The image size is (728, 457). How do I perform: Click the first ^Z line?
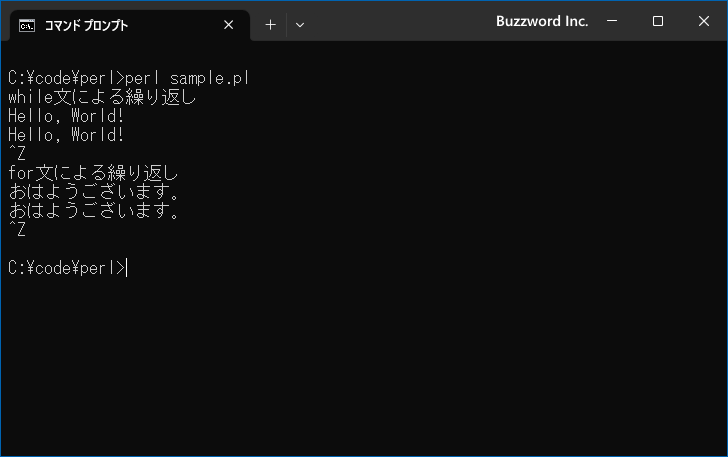[17, 153]
